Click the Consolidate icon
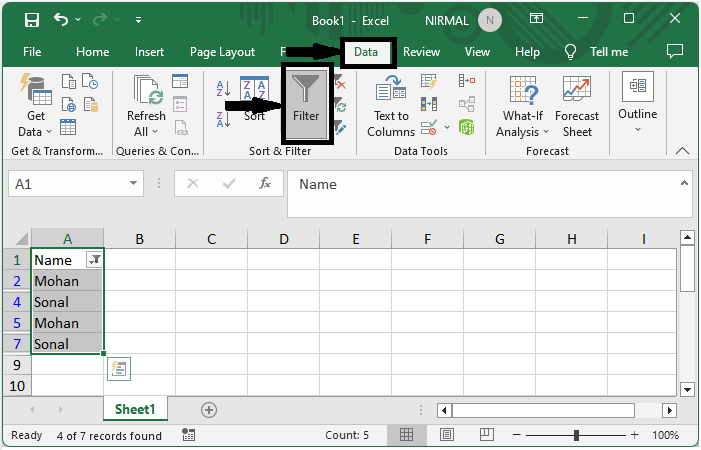701x450 pixels. (x=467, y=81)
